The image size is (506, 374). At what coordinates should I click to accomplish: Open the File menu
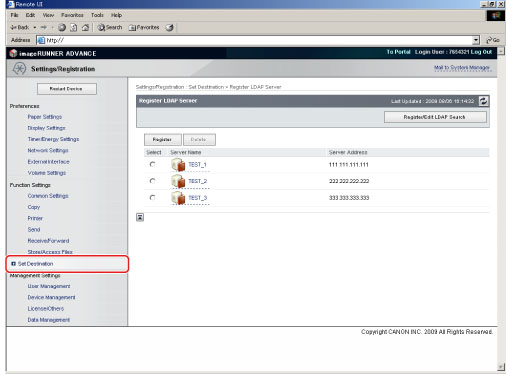coord(14,15)
